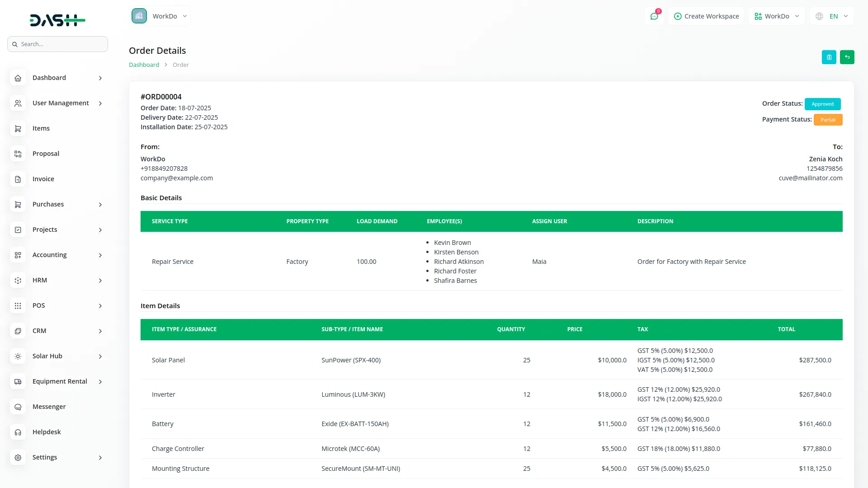Click the Create Workspace button
The width and height of the screenshot is (868, 488).
(x=706, y=16)
